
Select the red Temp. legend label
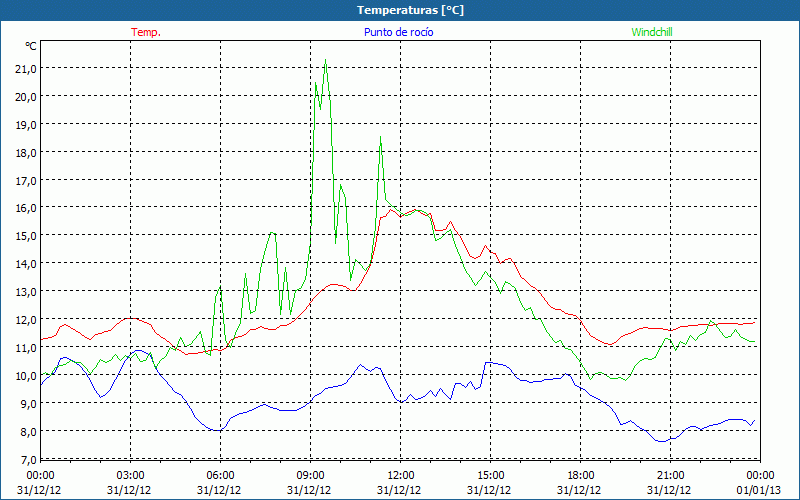coord(146,32)
